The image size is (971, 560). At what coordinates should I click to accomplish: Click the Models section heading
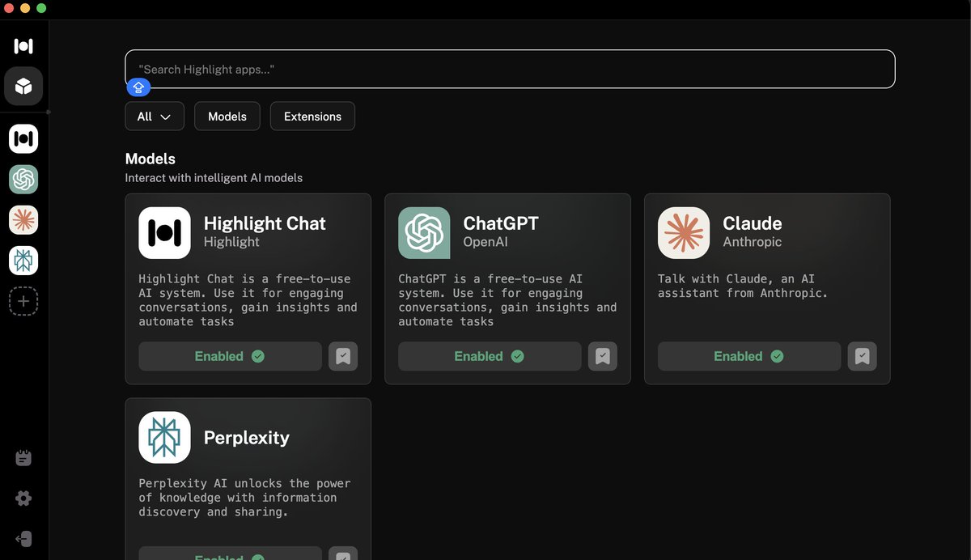[151, 159]
